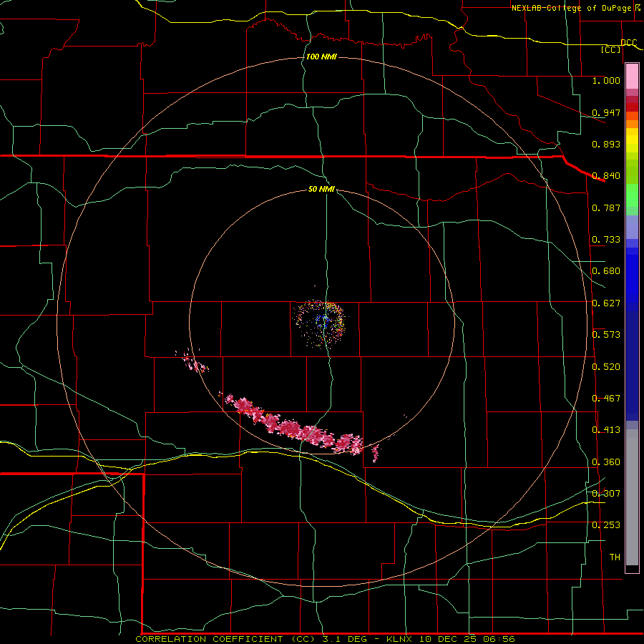Screen dimensions: 644x644
Task: Click the 0.467 color scale value
Action: 606,399
